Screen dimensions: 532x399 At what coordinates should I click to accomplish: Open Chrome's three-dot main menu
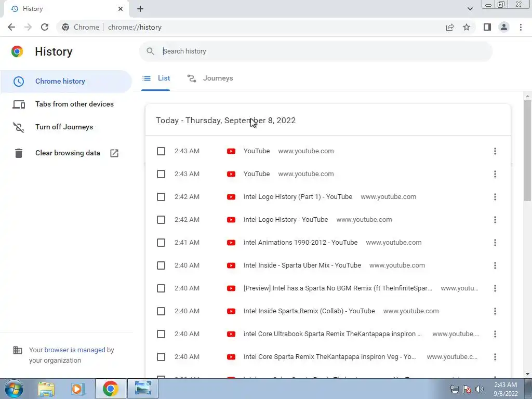click(x=521, y=27)
